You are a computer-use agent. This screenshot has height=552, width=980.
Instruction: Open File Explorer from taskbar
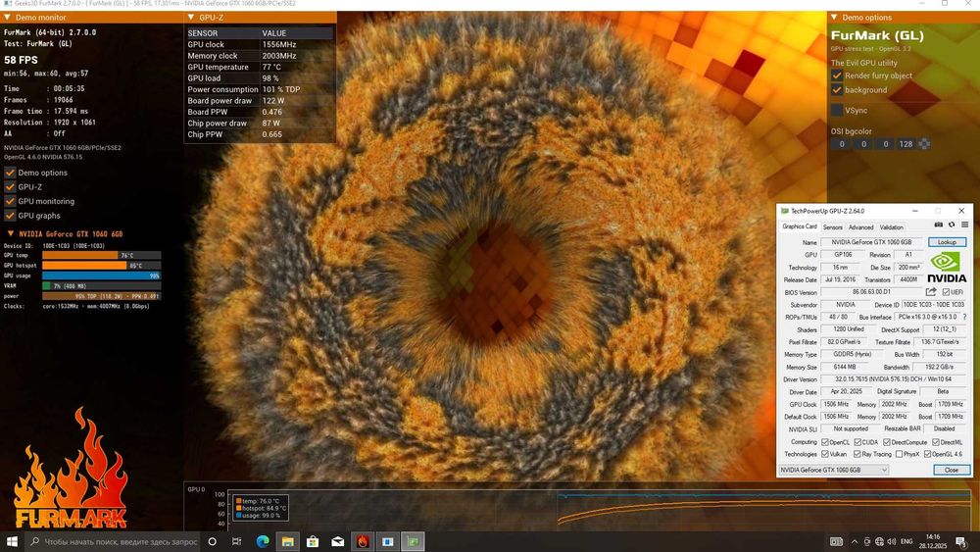click(287, 541)
